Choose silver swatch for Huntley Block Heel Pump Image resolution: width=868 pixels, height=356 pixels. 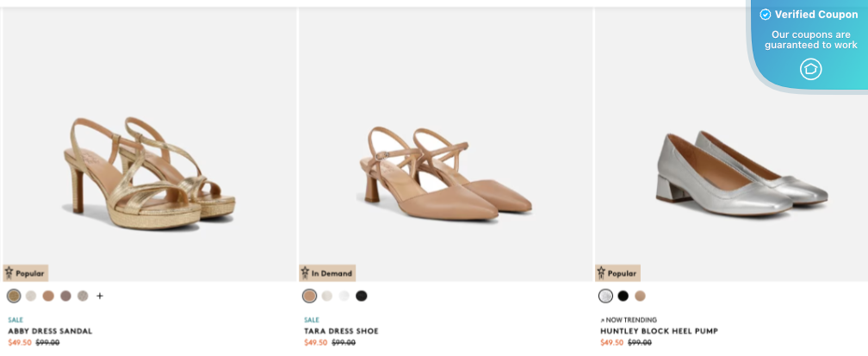[x=606, y=296]
